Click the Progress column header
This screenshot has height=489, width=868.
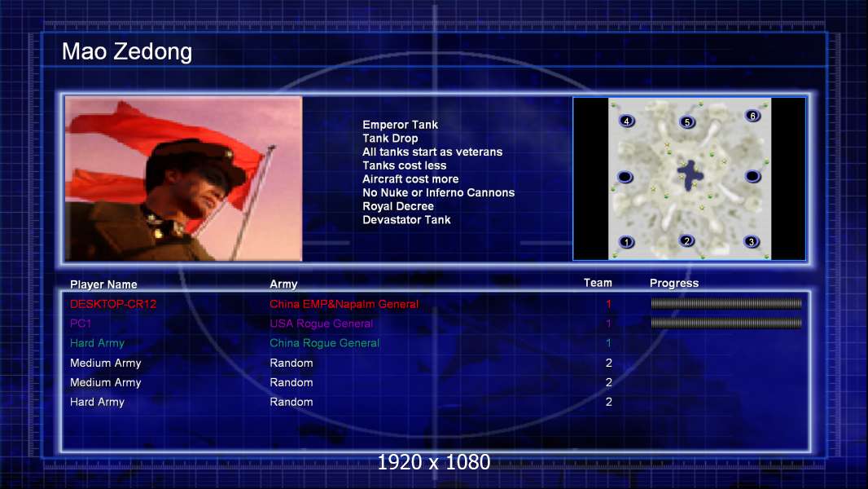click(673, 283)
